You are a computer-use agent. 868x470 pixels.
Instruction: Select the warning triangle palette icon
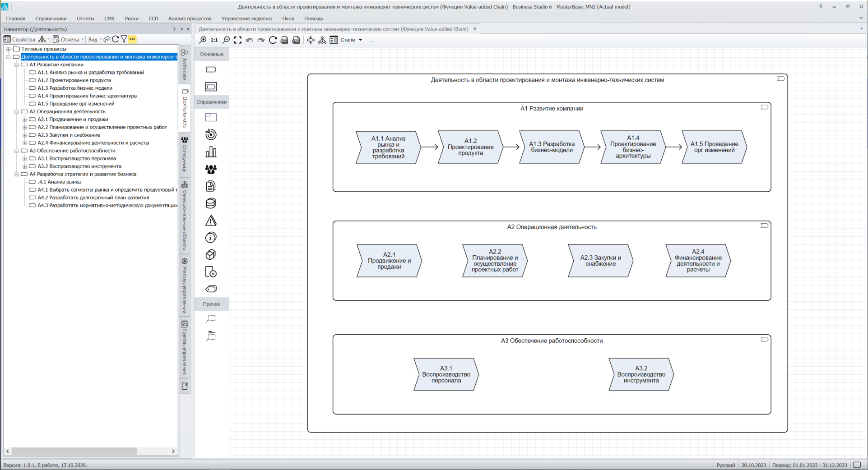pos(211,221)
